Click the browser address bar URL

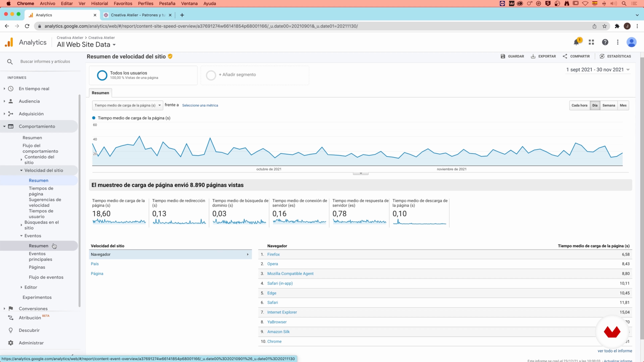[x=201, y=26]
